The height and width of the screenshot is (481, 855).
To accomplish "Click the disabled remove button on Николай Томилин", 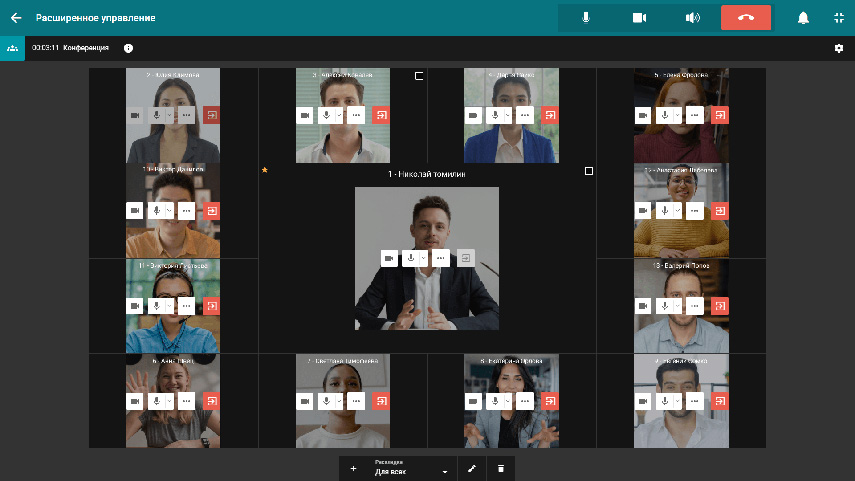I will (466, 258).
